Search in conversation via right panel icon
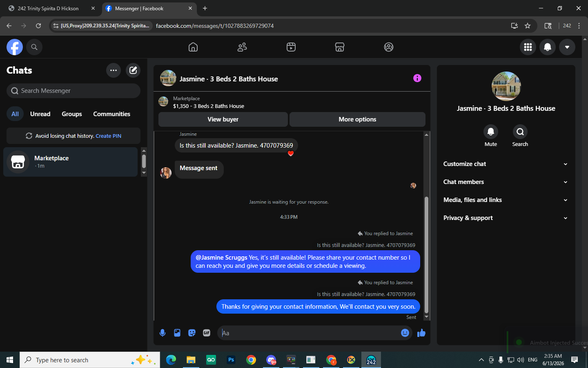The image size is (588, 368). 520,132
